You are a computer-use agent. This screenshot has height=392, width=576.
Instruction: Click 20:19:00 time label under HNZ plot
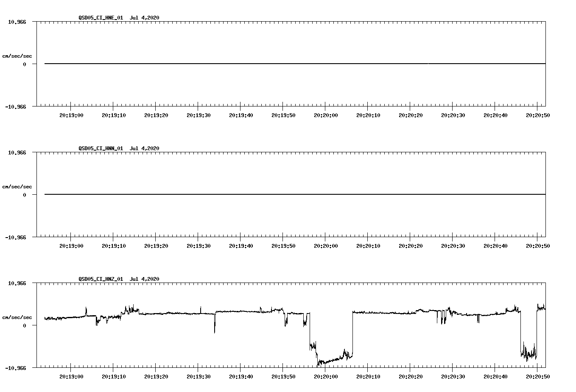coord(71,376)
